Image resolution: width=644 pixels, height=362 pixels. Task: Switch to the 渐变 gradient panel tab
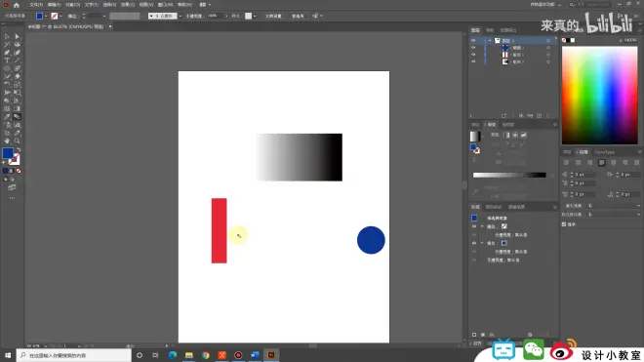coord(491,125)
